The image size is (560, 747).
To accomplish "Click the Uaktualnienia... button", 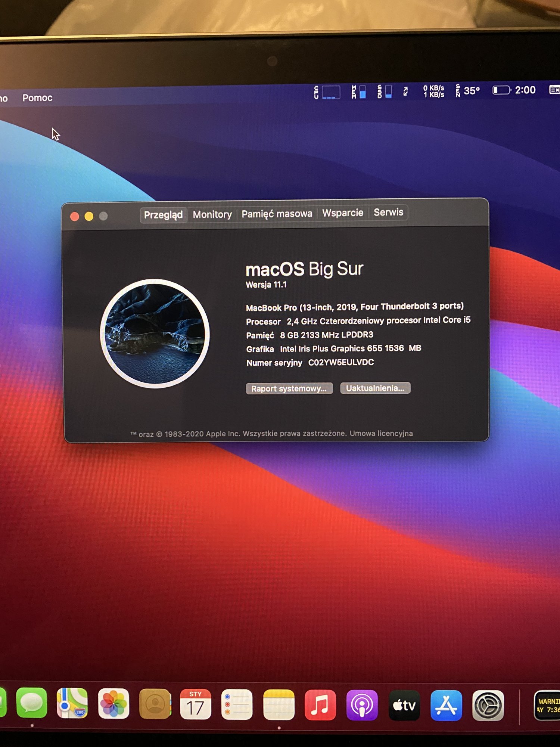I will 375,388.
